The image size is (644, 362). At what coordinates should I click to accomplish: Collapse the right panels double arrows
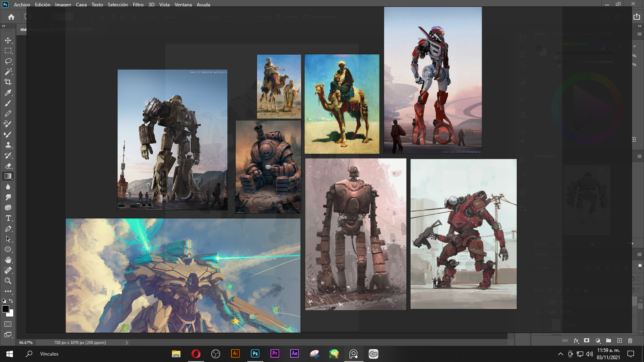tap(640, 26)
